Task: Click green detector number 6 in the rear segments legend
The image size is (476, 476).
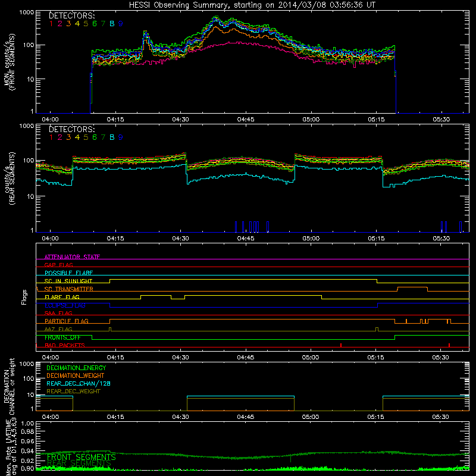Action: tap(95, 137)
